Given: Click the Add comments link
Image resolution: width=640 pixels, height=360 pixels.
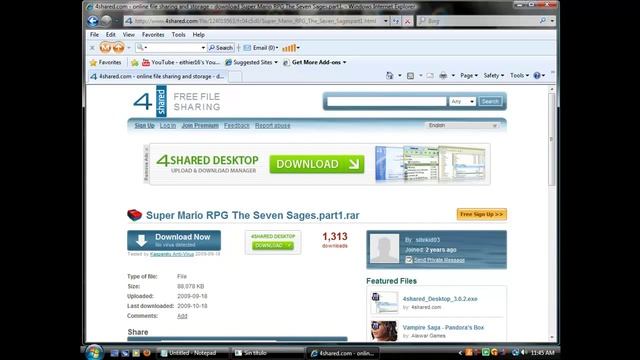Looking at the screenshot, I should [182, 316].
